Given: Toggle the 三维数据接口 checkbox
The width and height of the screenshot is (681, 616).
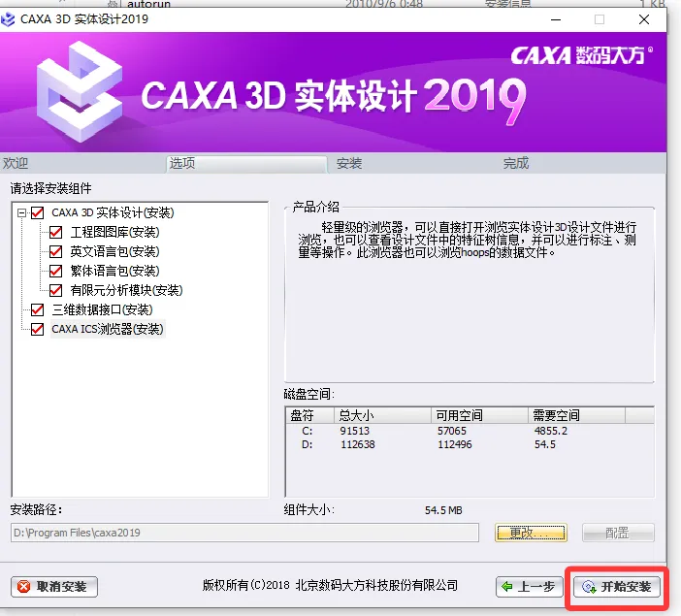Looking at the screenshot, I should pos(38,309).
